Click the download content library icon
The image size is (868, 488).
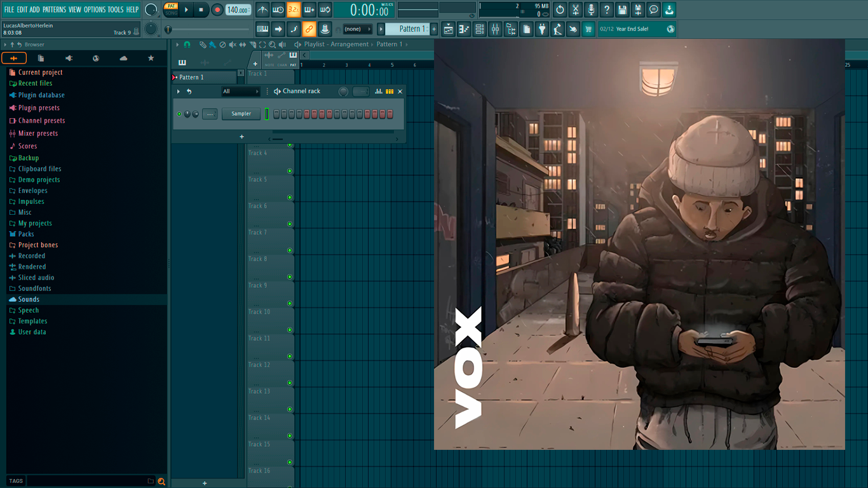pos(669,10)
